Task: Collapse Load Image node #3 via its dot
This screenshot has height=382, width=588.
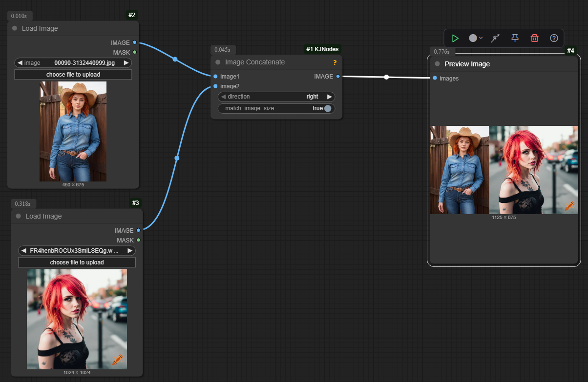Action: (x=19, y=216)
